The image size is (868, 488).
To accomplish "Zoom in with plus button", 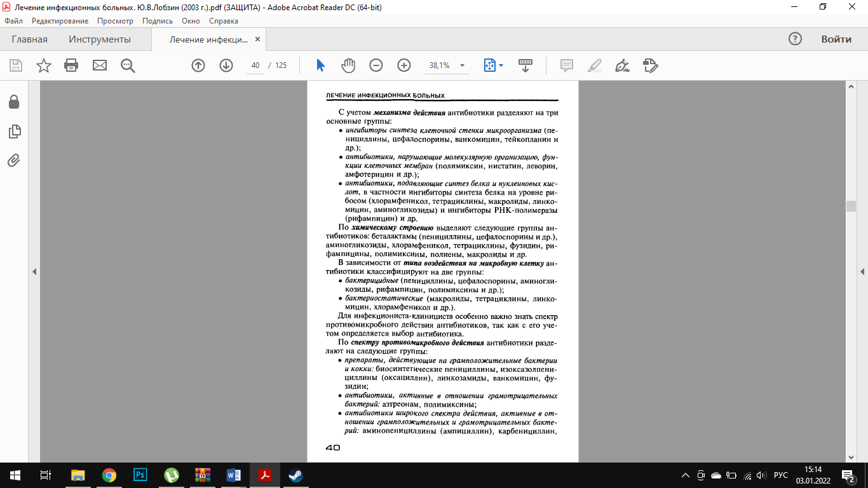I will point(404,65).
